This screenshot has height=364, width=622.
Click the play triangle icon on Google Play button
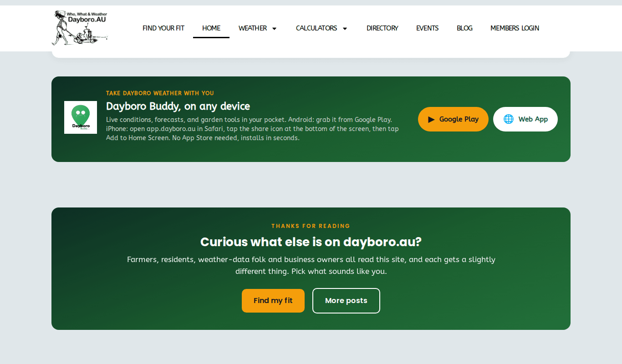(432, 119)
